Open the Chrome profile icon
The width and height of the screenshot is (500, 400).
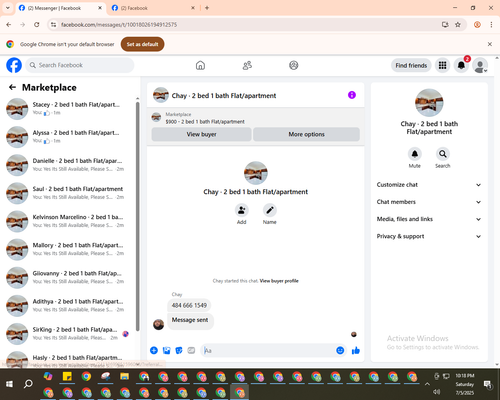pyautogui.click(x=477, y=25)
